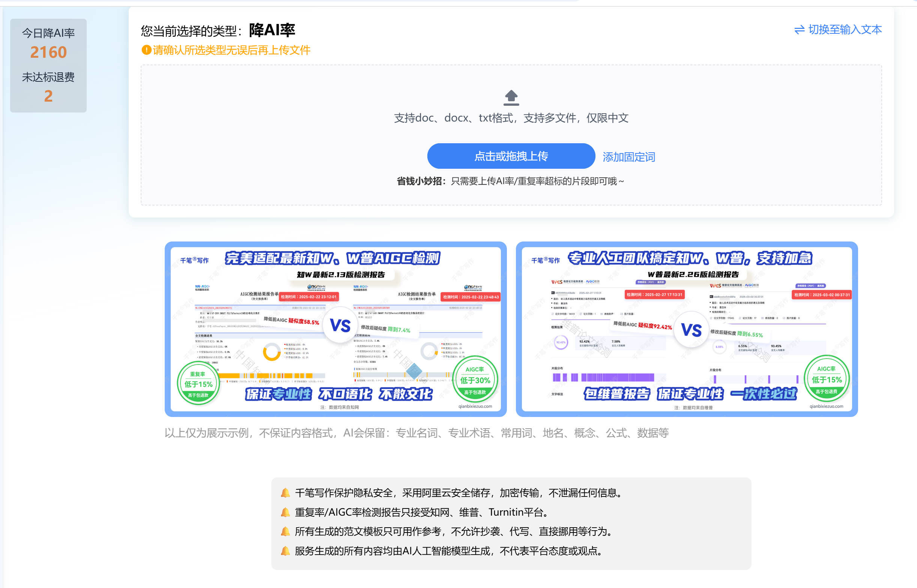Open the 知W最新2.13版检测报告 example image

(336, 329)
